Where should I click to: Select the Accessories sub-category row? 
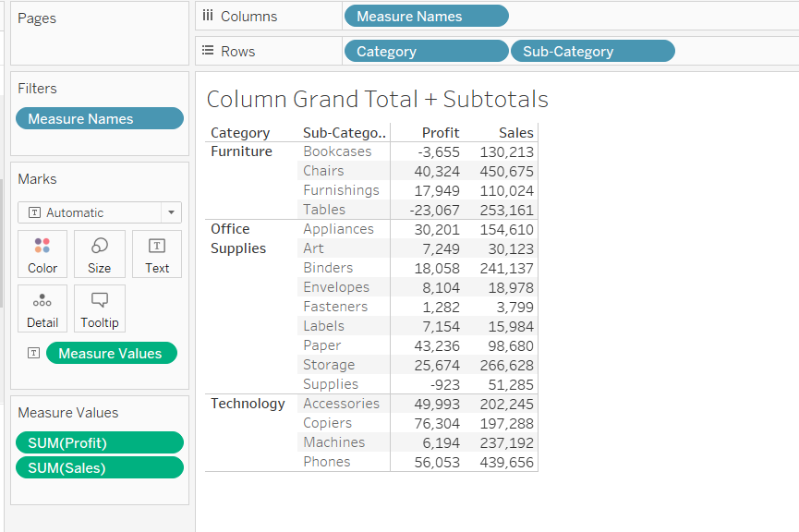pyautogui.click(x=342, y=403)
